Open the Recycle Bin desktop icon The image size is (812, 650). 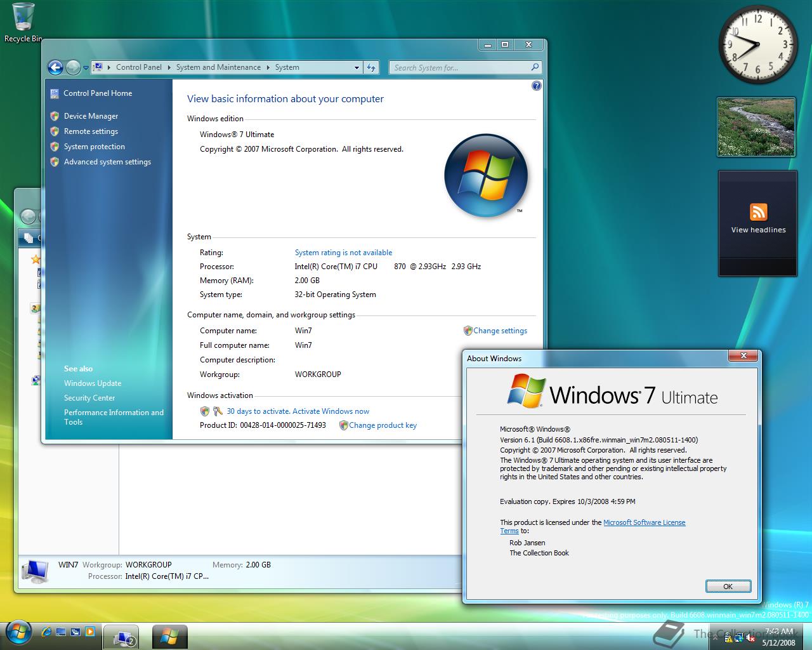coord(23,22)
